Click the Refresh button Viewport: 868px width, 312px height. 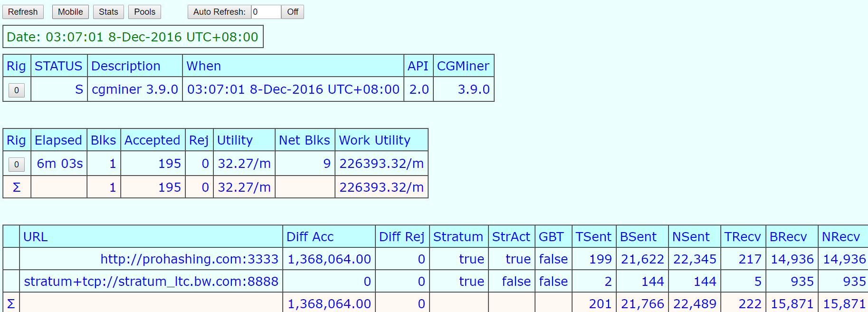[23, 12]
